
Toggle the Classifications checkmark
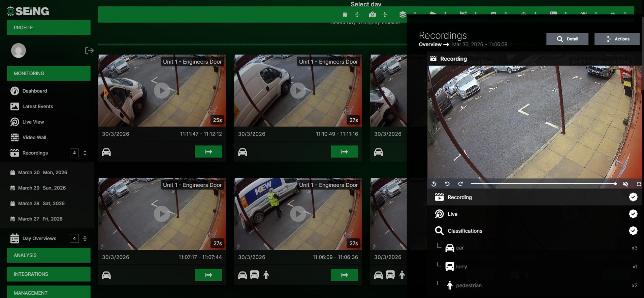(633, 231)
